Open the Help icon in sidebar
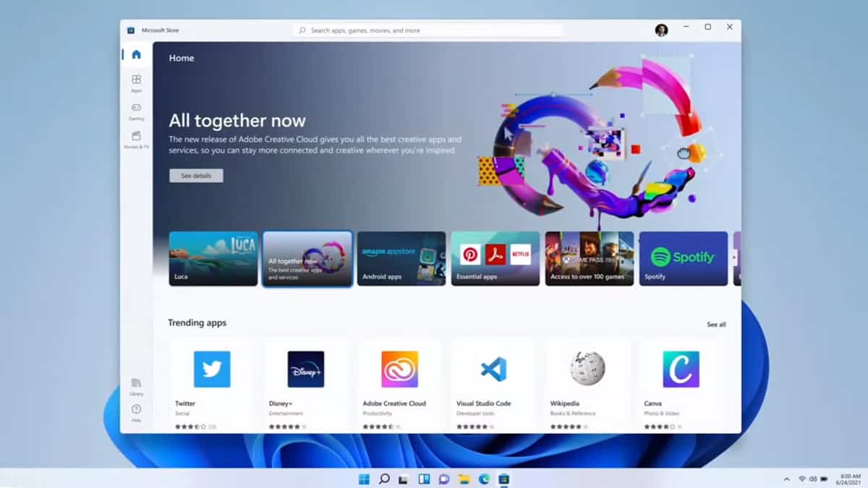 136,412
